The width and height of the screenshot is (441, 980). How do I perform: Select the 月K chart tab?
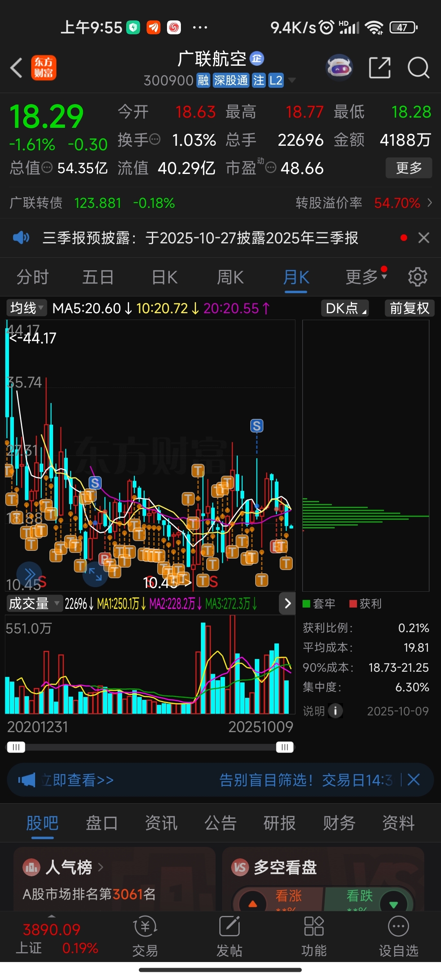tap(296, 277)
